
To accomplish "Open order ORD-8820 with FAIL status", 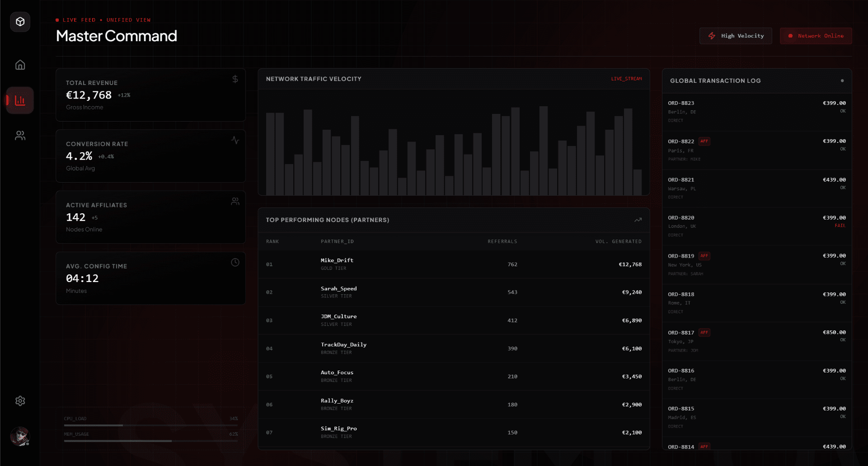I will (x=756, y=226).
